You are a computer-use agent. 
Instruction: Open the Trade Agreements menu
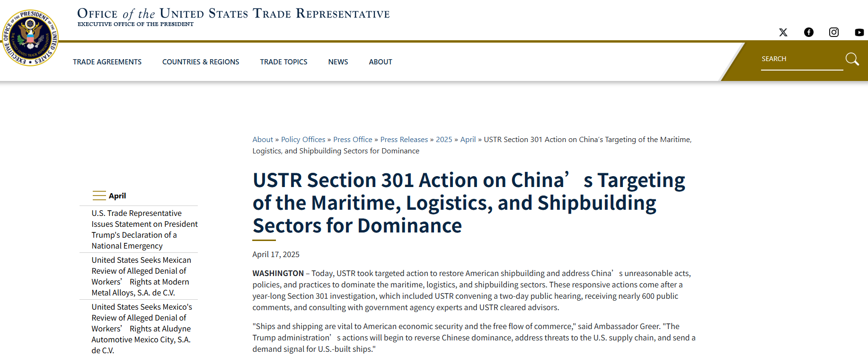click(x=107, y=62)
